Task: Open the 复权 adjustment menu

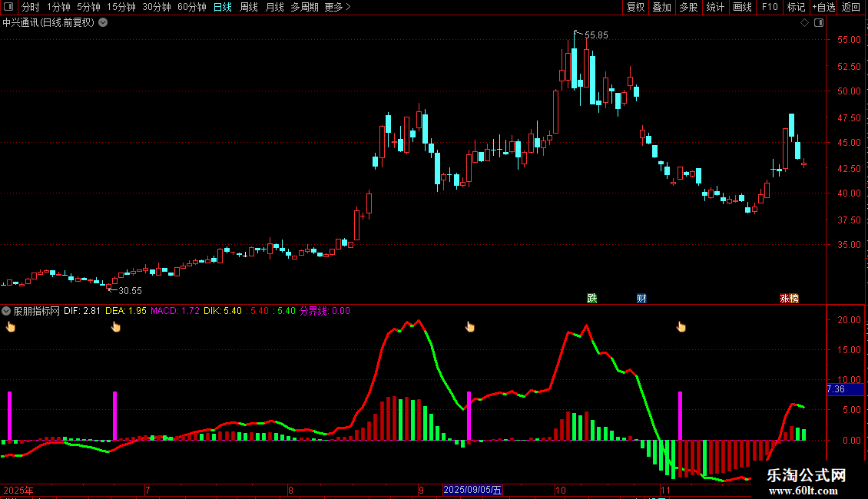Action: pos(635,7)
